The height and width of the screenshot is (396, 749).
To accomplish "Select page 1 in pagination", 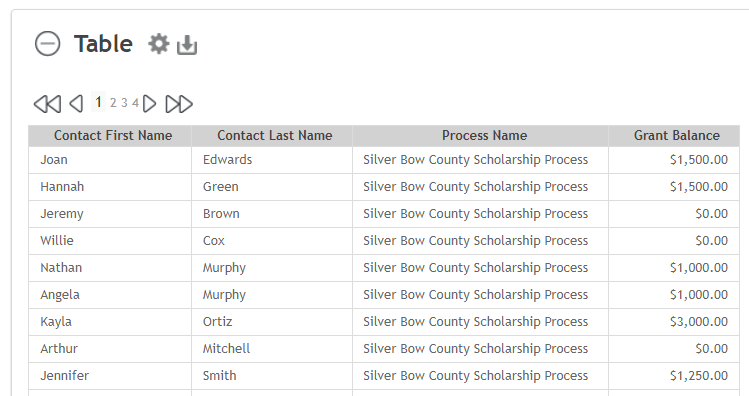I will tap(98, 102).
